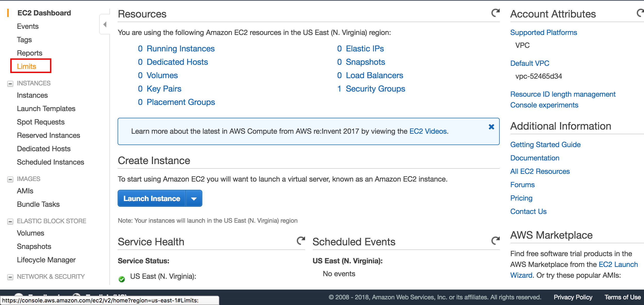Click the green US East status icon
644x305 pixels.
[122, 279]
